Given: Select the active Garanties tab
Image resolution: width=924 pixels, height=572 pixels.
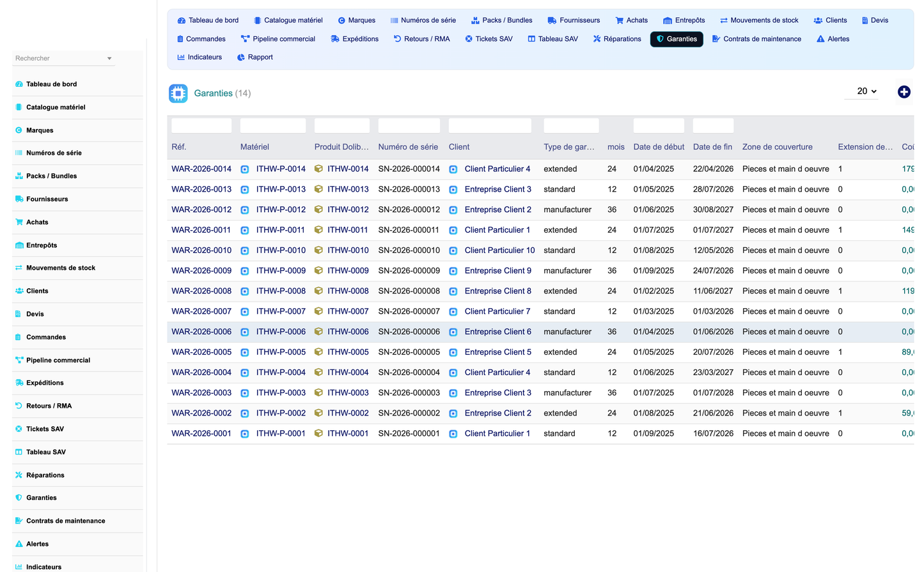Looking at the screenshot, I should click(677, 39).
